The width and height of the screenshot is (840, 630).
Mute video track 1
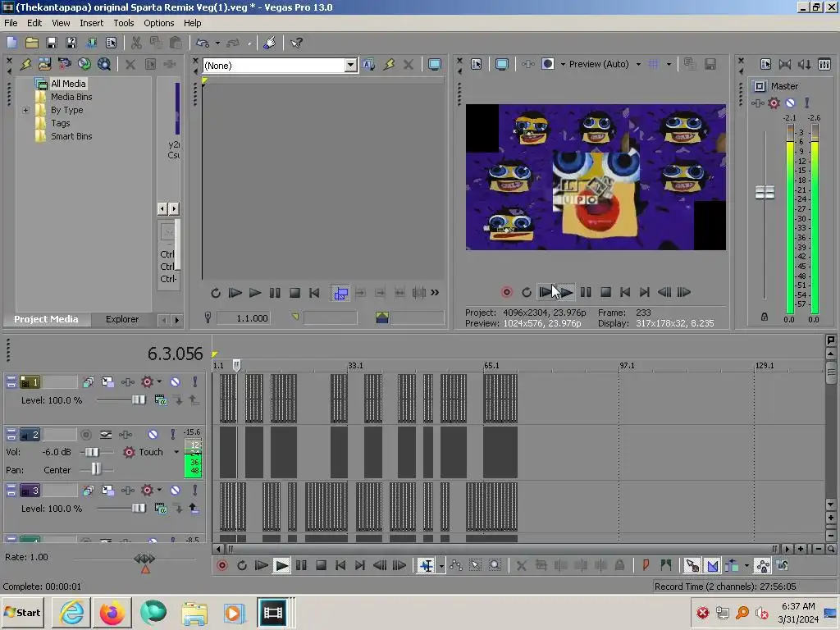[x=176, y=382]
